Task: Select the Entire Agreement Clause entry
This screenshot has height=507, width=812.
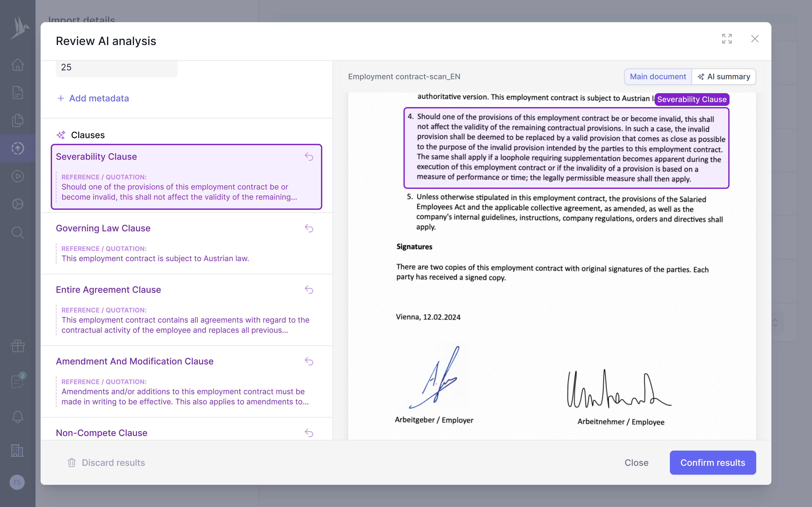Action: [108, 290]
